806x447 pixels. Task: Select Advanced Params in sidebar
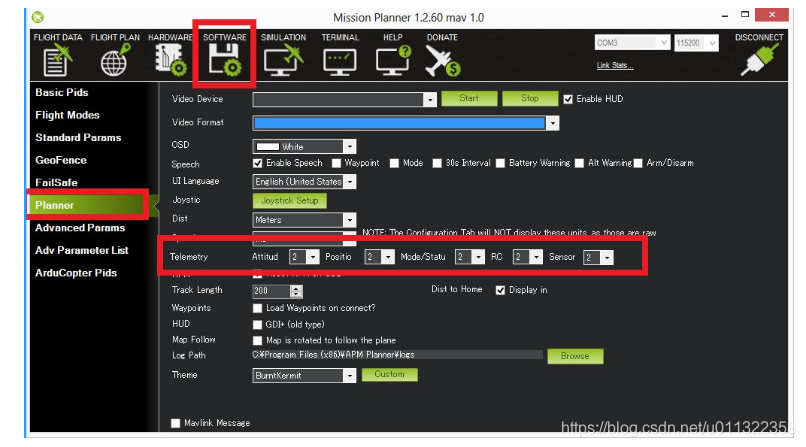(x=80, y=228)
